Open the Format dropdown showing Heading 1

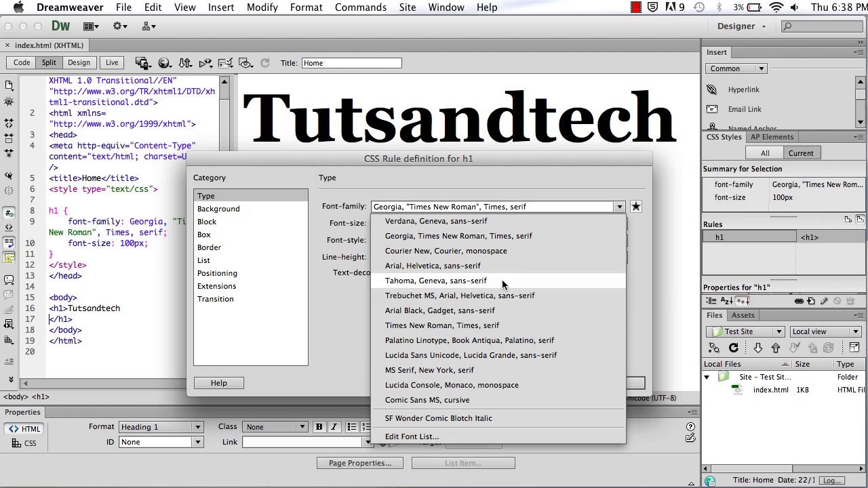[161, 427]
